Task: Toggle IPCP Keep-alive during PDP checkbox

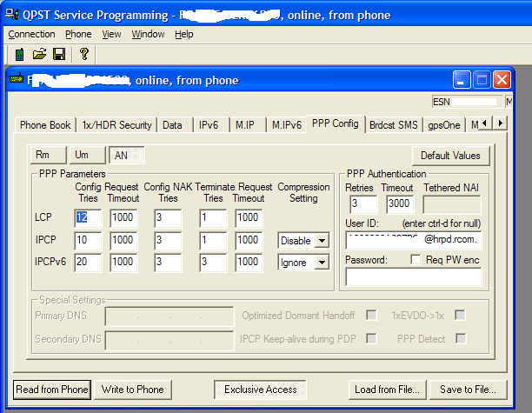Action: (x=371, y=338)
